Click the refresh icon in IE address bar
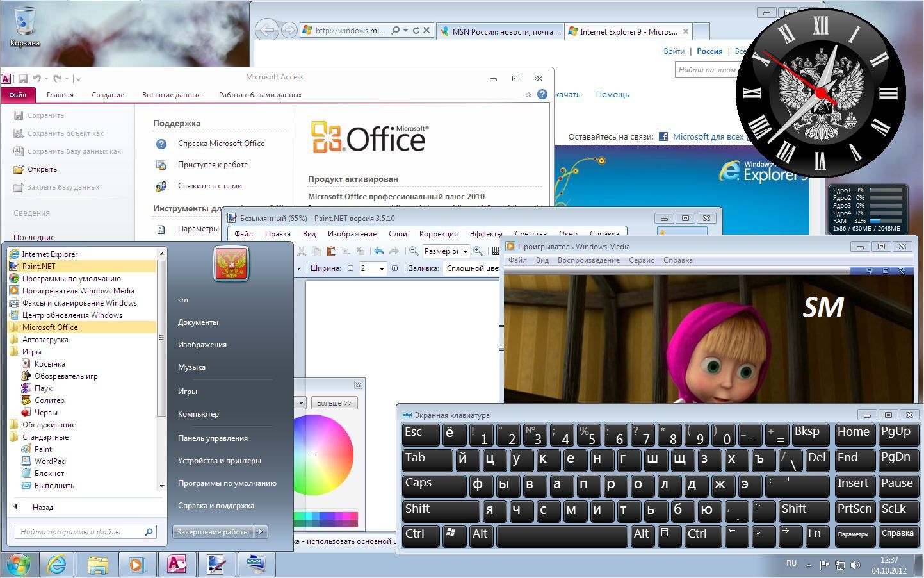 [x=416, y=30]
